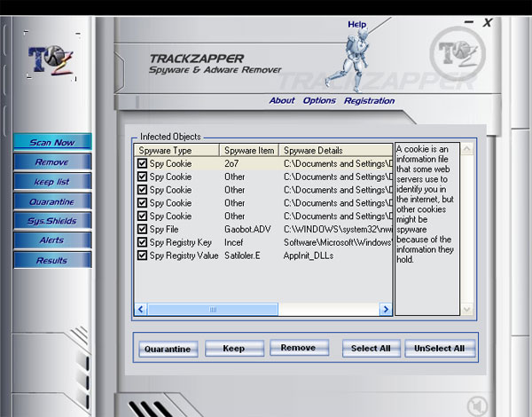Screen dimensions: 532x417
Task: Click the speaker icon at bottom right
Action: (477, 406)
